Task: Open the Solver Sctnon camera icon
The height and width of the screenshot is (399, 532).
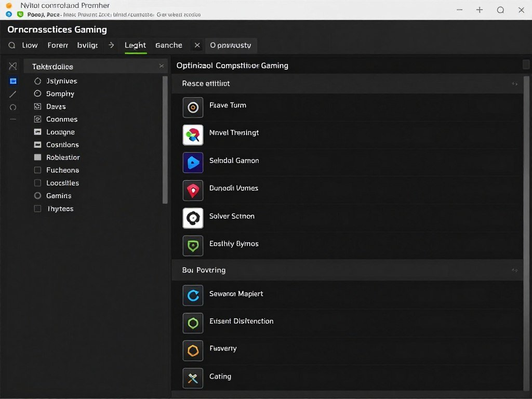Action: click(193, 218)
